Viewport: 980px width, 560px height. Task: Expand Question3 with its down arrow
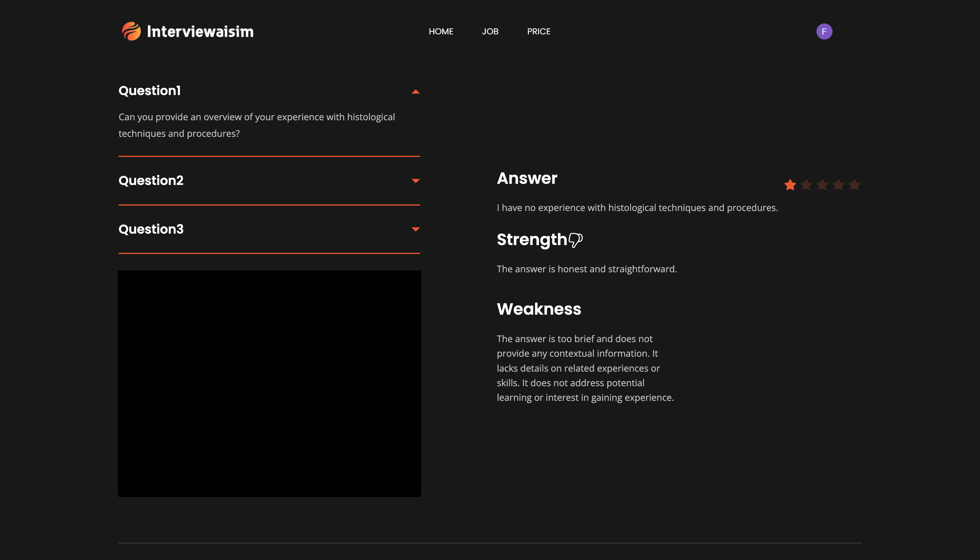pyautogui.click(x=415, y=229)
